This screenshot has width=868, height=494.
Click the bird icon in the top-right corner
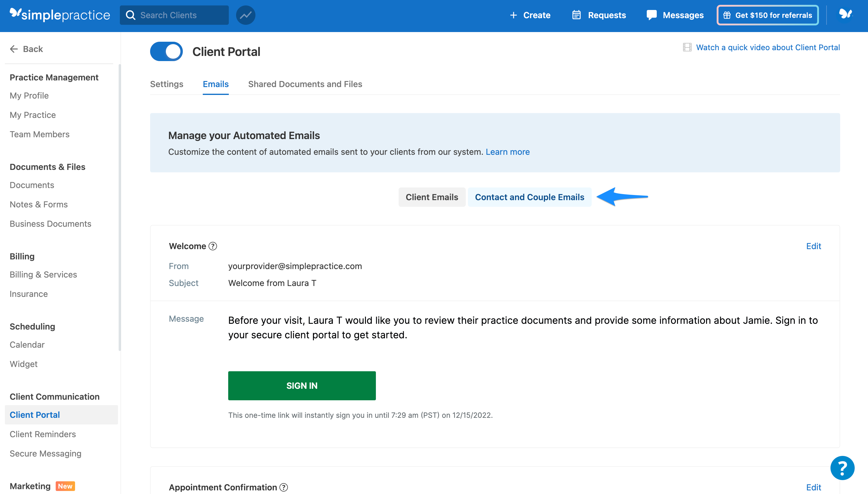coord(845,14)
